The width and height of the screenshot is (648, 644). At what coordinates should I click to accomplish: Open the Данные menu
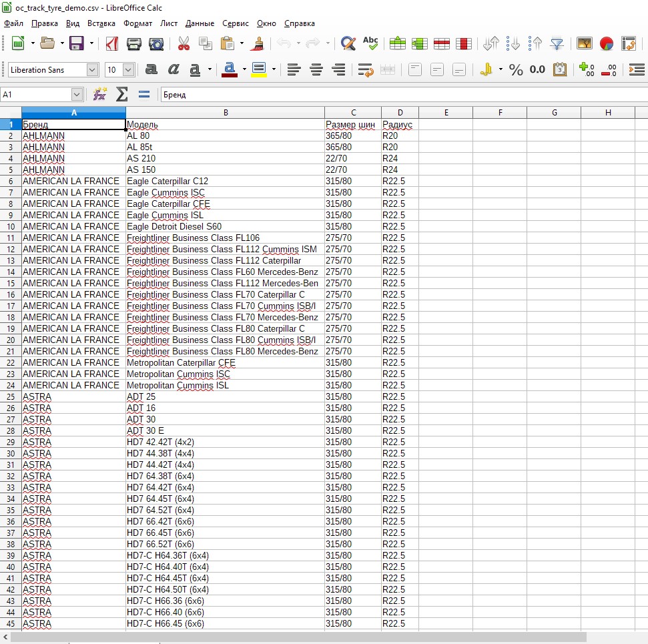point(200,23)
